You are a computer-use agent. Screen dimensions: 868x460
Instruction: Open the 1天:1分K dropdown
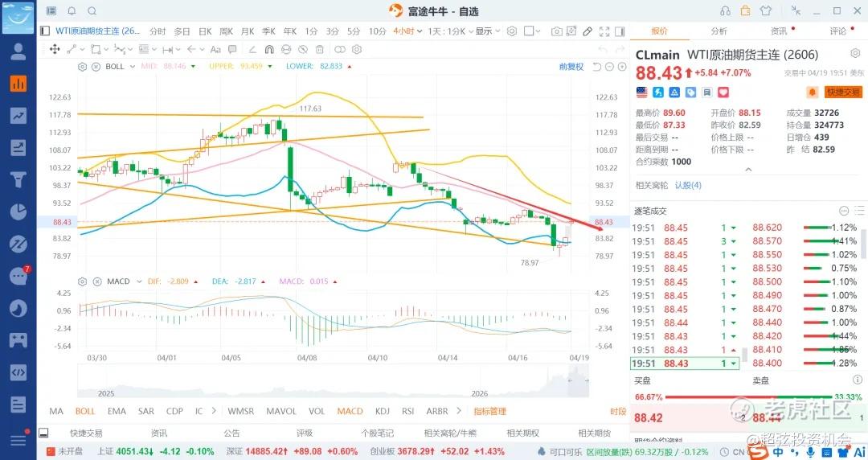[x=450, y=31]
